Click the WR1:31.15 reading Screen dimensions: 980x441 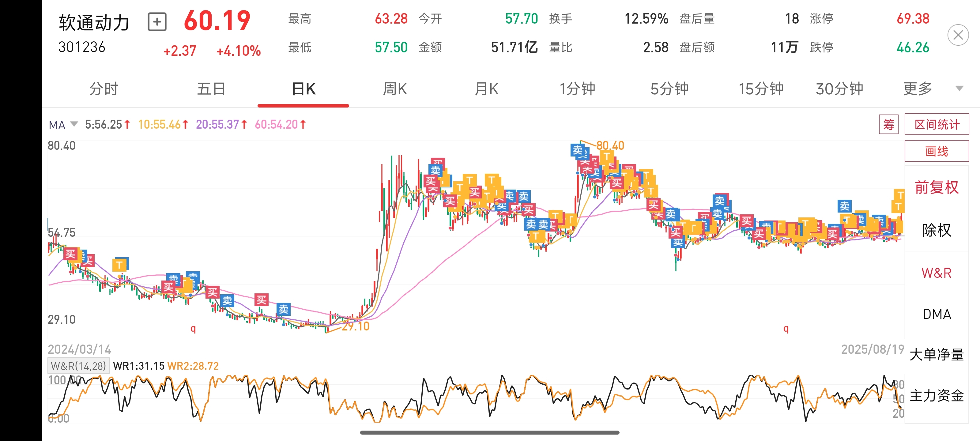tap(138, 366)
